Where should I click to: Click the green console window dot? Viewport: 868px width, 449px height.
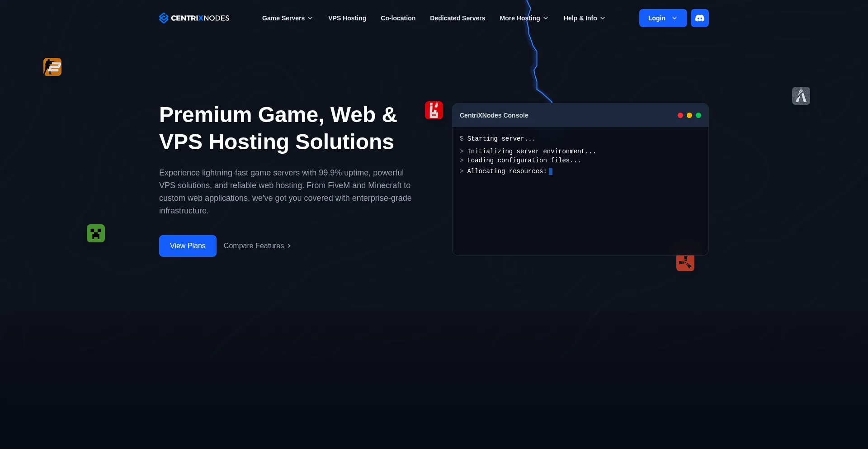(x=698, y=115)
